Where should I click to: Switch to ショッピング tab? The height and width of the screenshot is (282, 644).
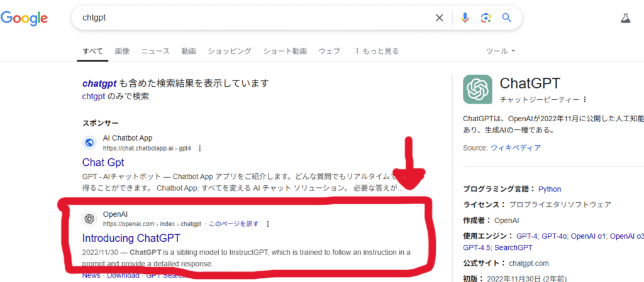coord(229,52)
